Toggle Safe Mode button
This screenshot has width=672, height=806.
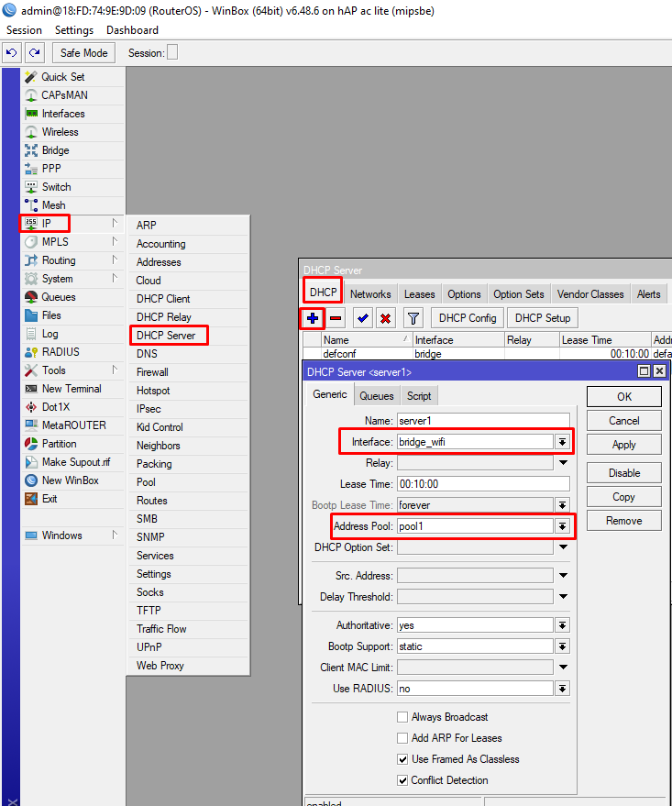(83, 53)
